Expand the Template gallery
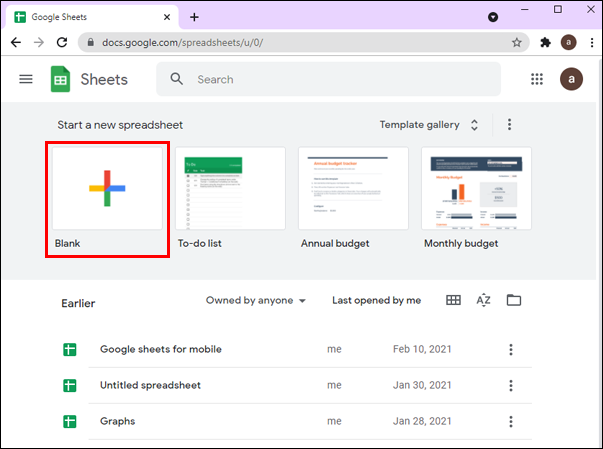This screenshot has width=603, height=449. 429,125
